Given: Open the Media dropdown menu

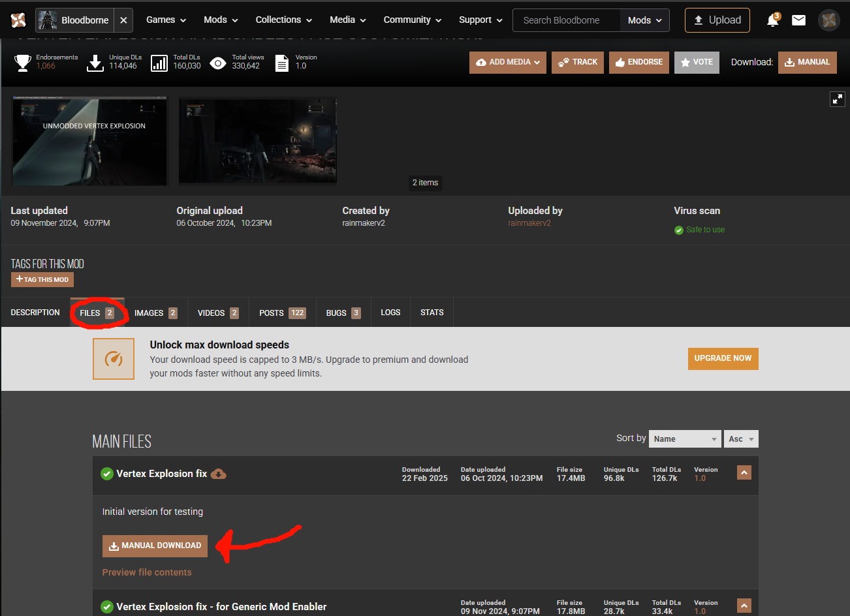Looking at the screenshot, I should point(348,20).
